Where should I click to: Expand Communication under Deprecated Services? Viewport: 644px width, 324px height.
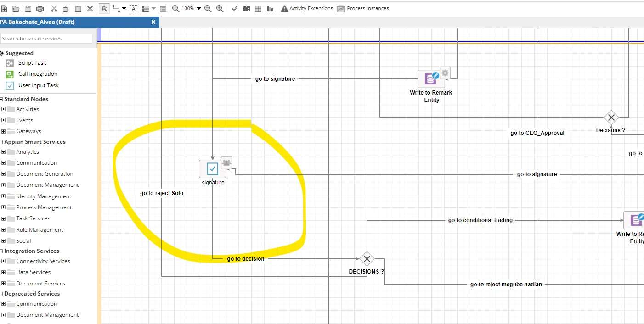[3, 304]
